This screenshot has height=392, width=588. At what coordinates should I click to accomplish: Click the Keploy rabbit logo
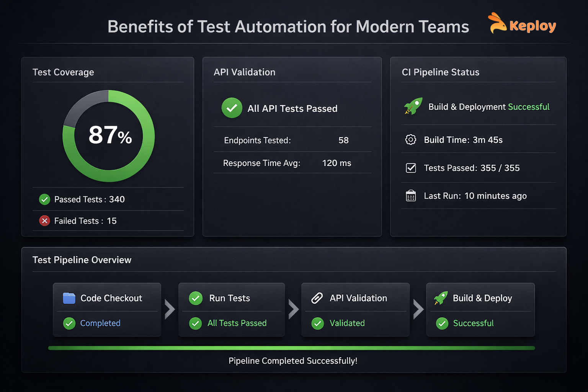[497, 24]
